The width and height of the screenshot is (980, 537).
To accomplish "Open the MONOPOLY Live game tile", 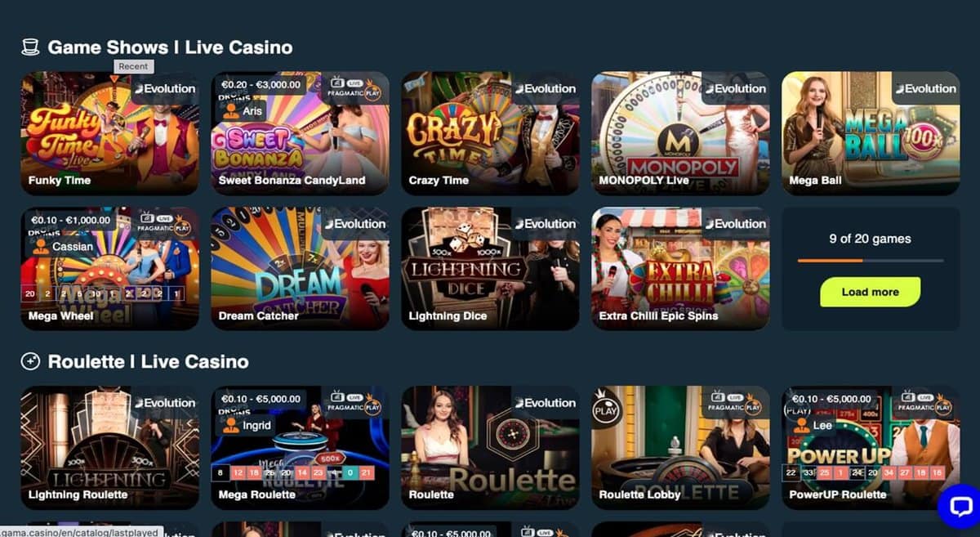I will point(680,133).
